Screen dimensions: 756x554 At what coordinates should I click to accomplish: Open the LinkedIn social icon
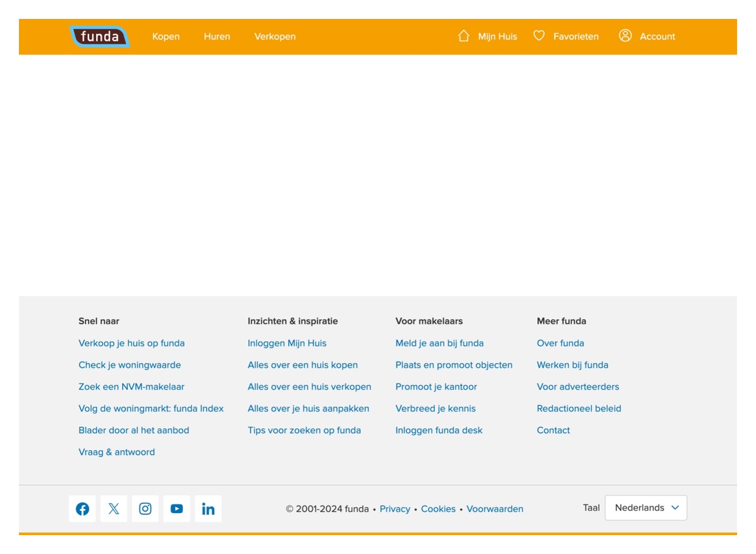point(208,509)
